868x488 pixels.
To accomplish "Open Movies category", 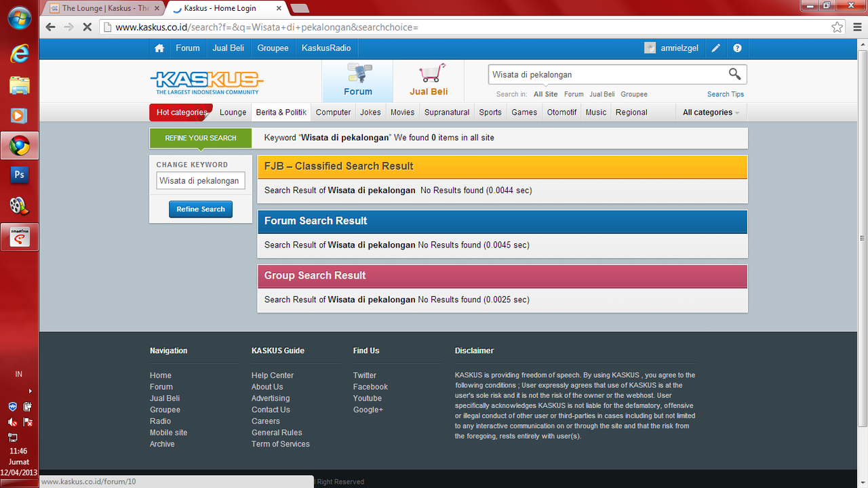I will 402,113.
